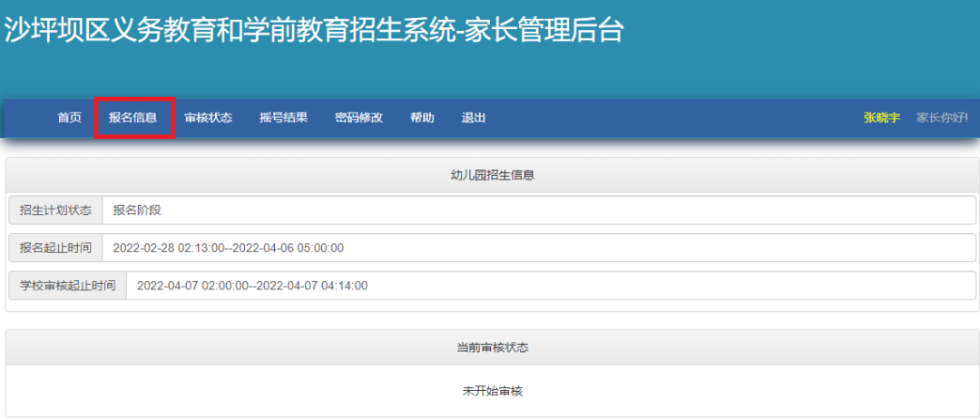
Task: Choose 密码修改 to change password
Action: pyautogui.click(x=358, y=118)
